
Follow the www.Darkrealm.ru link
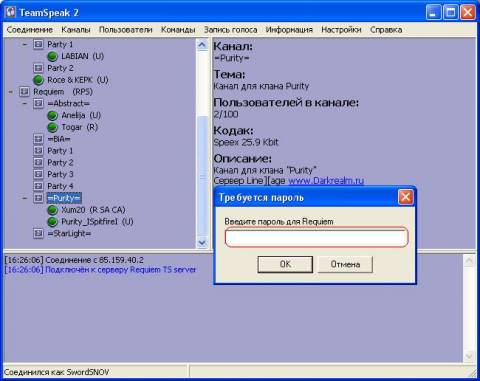(326, 181)
